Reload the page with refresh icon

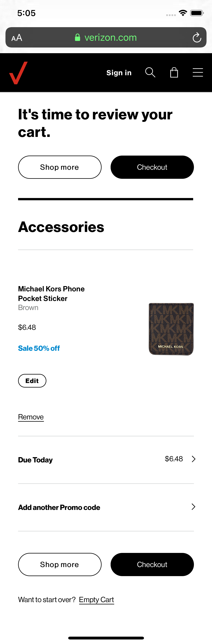[197, 38]
